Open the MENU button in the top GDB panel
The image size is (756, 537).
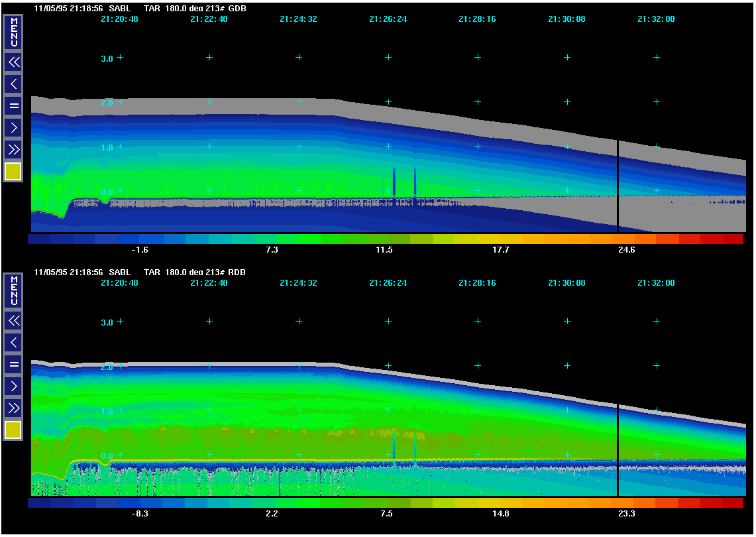tap(13, 32)
